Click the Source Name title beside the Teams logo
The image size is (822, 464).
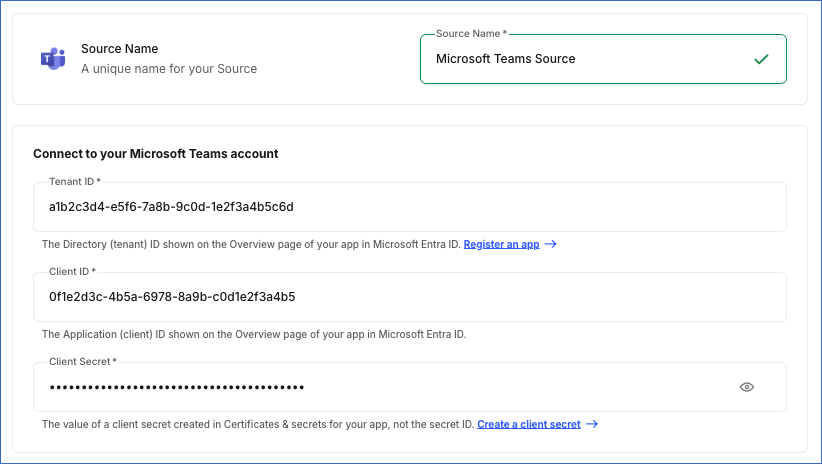point(120,49)
